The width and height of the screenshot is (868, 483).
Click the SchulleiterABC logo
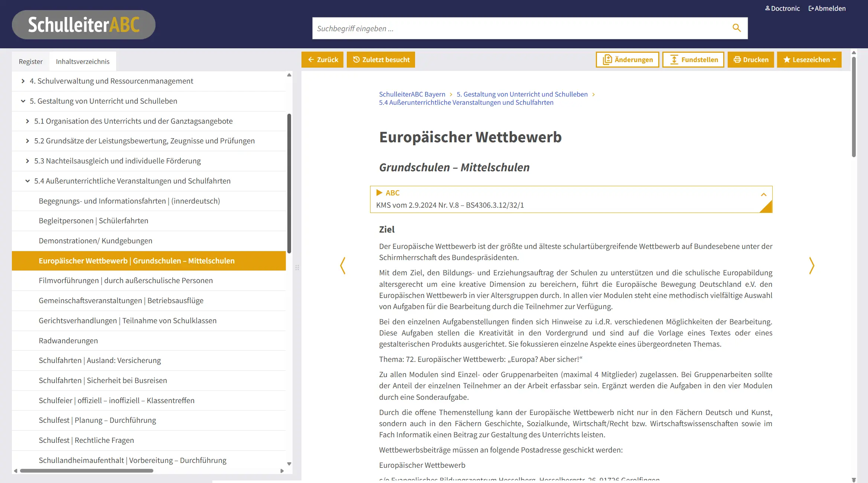coord(84,25)
